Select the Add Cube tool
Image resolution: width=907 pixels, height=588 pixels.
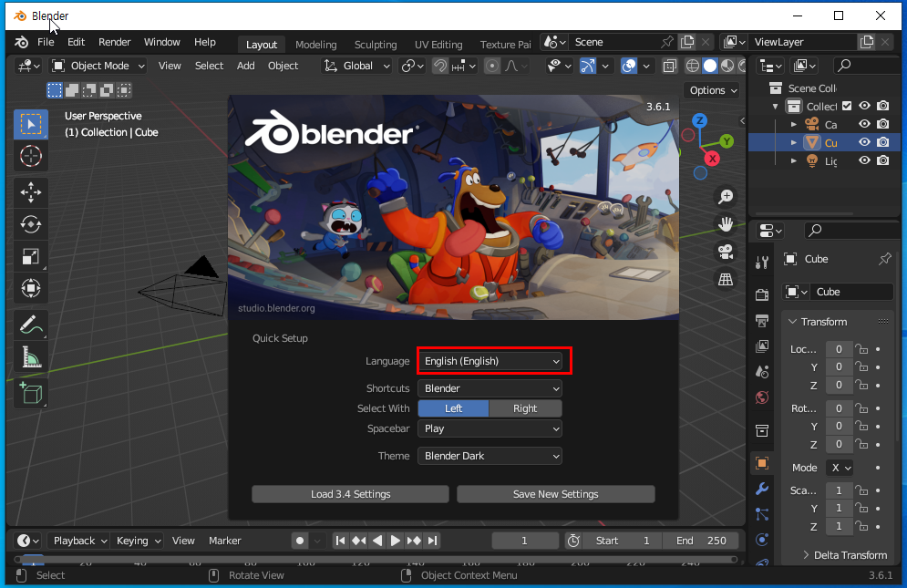[31, 393]
